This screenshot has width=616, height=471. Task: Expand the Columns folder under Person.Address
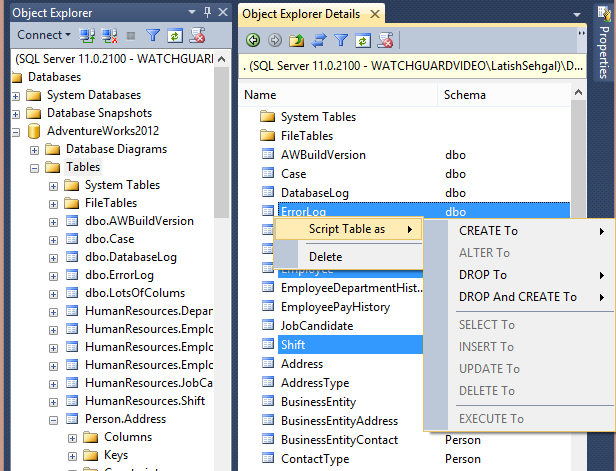tap(73, 437)
